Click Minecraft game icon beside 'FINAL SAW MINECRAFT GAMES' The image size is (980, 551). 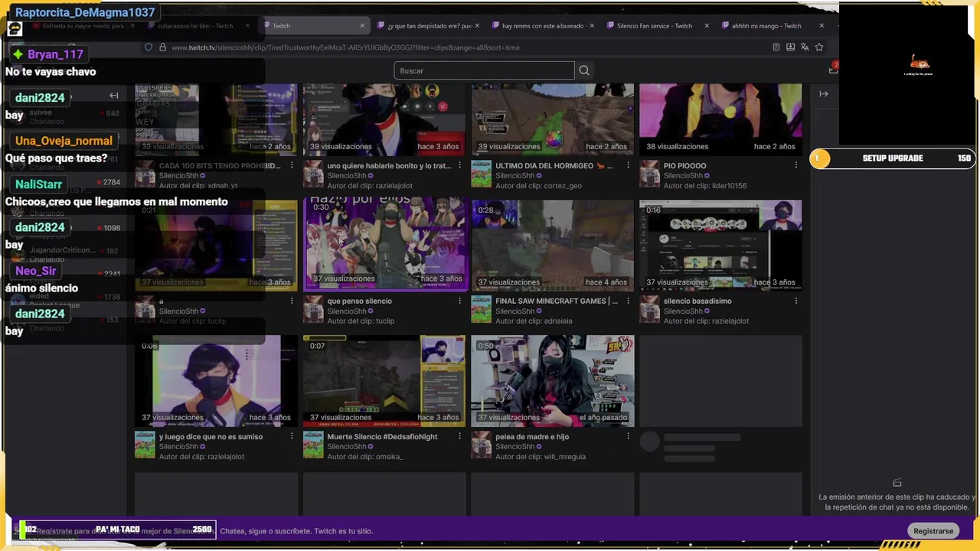tap(481, 309)
